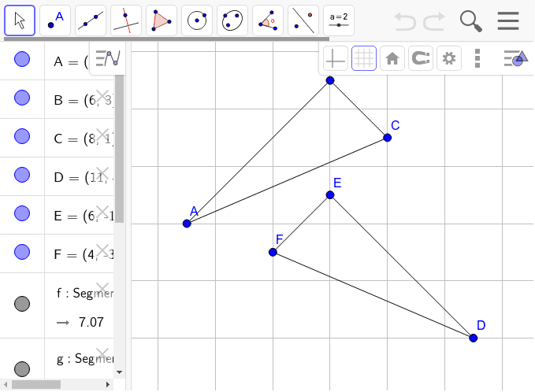The width and height of the screenshot is (535, 392).
Task: Toggle visibility of point E
Action: (22, 213)
